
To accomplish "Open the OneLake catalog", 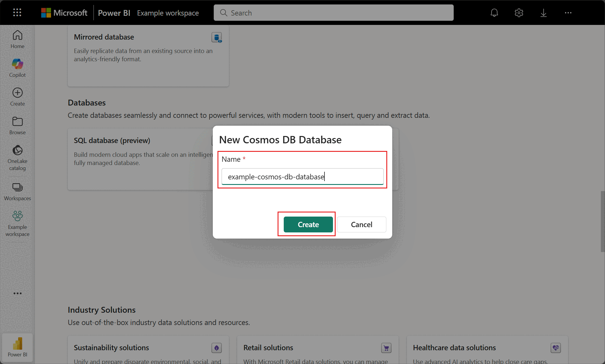I will (x=17, y=158).
